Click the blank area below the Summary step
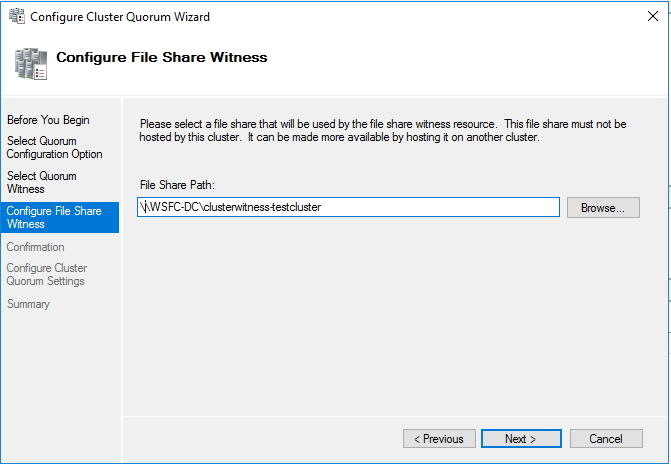This screenshot has width=671, height=465. click(x=60, y=380)
